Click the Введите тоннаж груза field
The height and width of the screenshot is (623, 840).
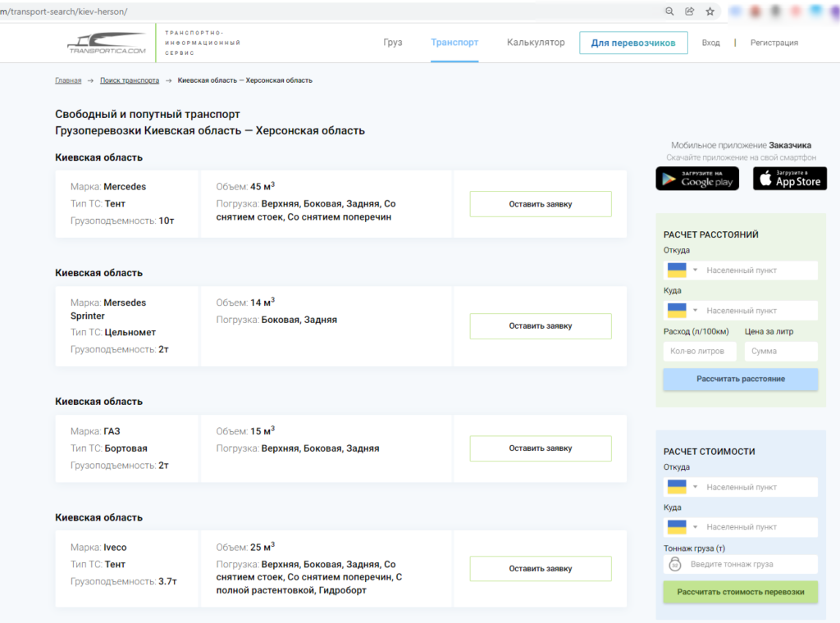741,564
